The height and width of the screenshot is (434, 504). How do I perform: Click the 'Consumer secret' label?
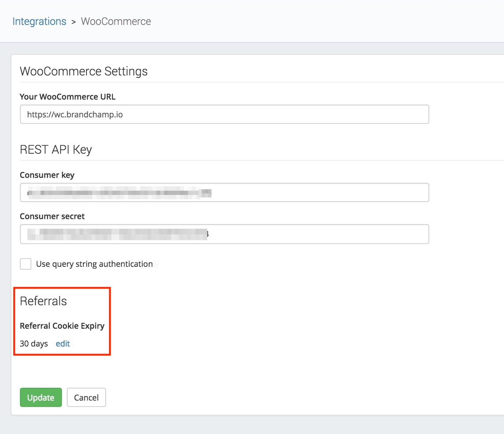pos(52,216)
